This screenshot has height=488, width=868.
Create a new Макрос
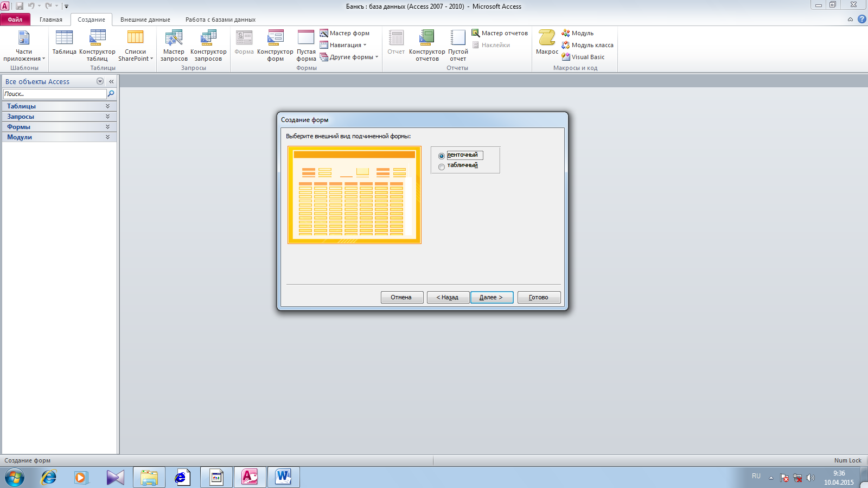(x=547, y=42)
